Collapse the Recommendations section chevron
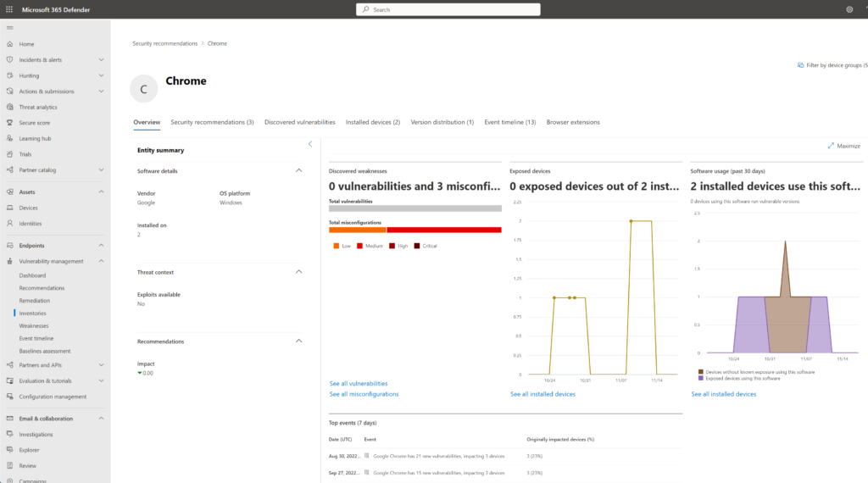Screen dimensions: 868x483 pos(299,341)
